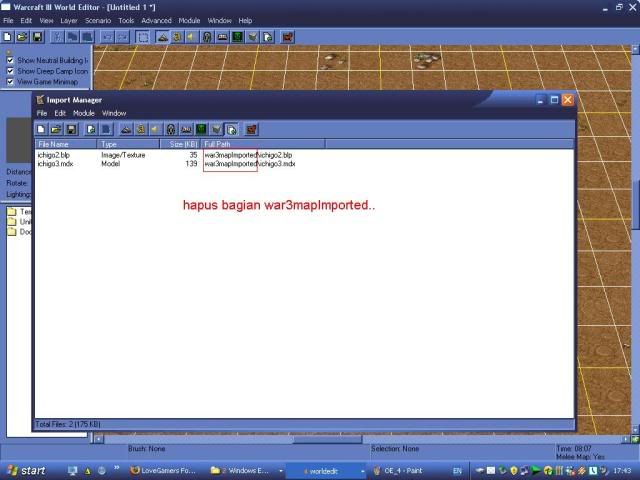Open Sound Editor from World Editor main toolbar
Screen dimensions: 640x480
(192, 37)
